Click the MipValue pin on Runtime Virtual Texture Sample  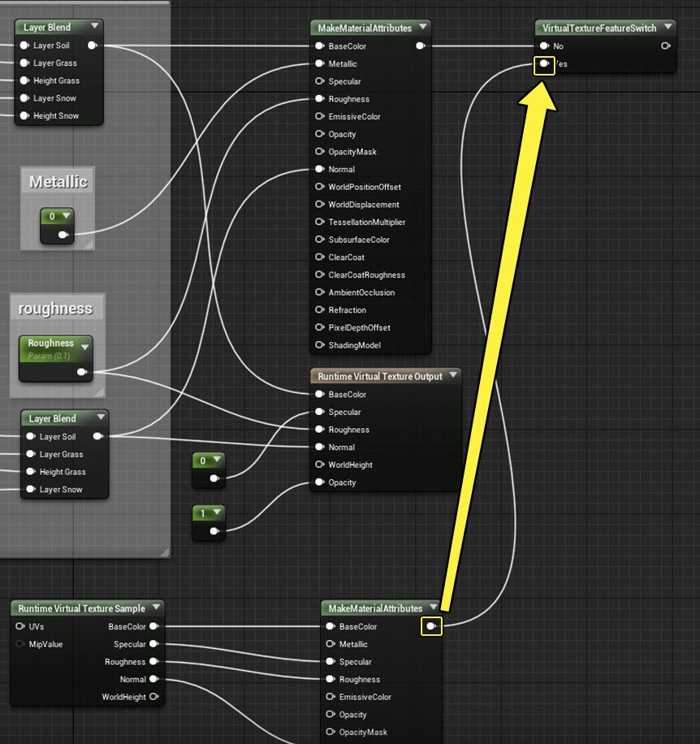[x=20, y=645]
